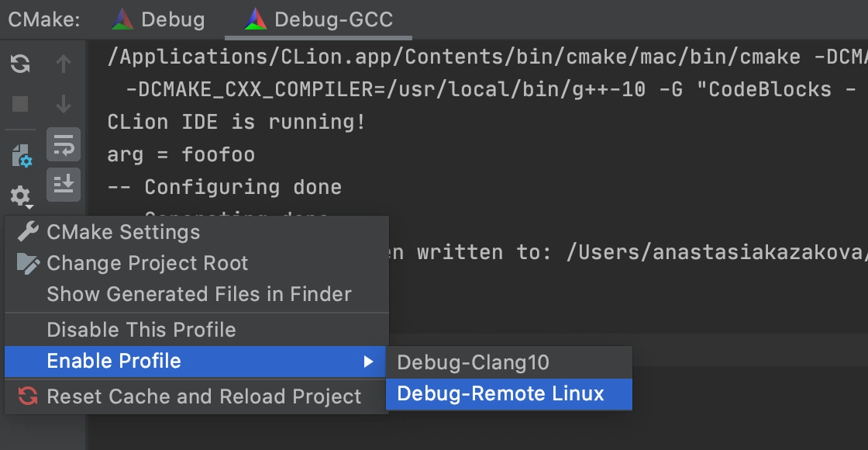The height and width of the screenshot is (450, 868).
Task: Click the up arrow navigation icon
Action: 64,64
